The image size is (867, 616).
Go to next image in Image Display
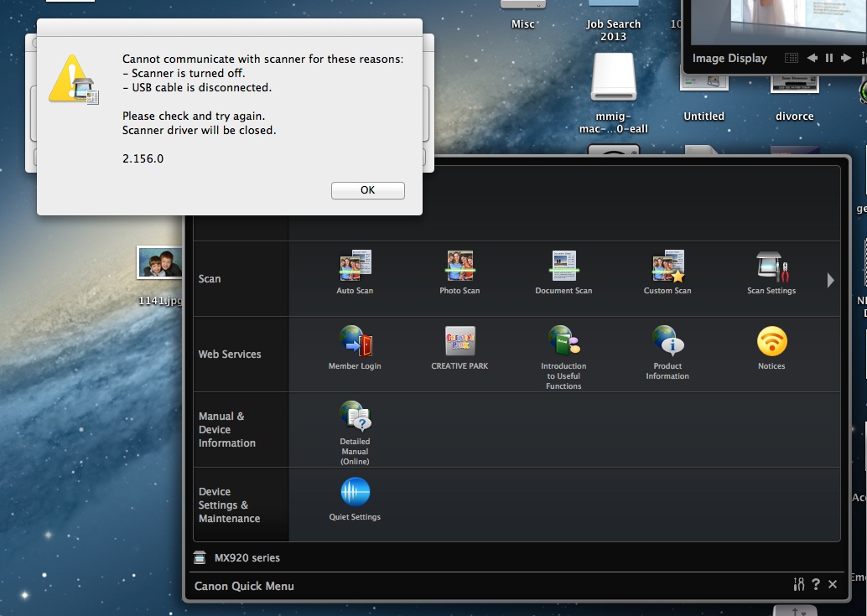point(846,58)
